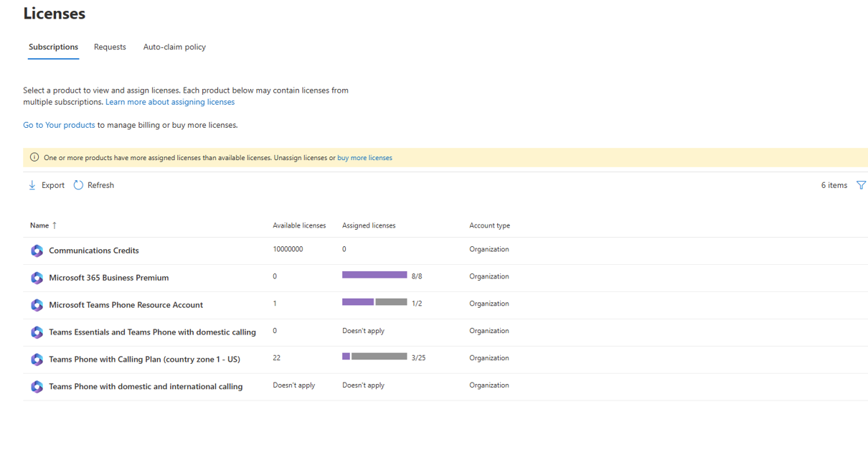Click Doesn't apply in Teams Essentials row
This screenshot has width=868, height=450.
tap(363, 332)
